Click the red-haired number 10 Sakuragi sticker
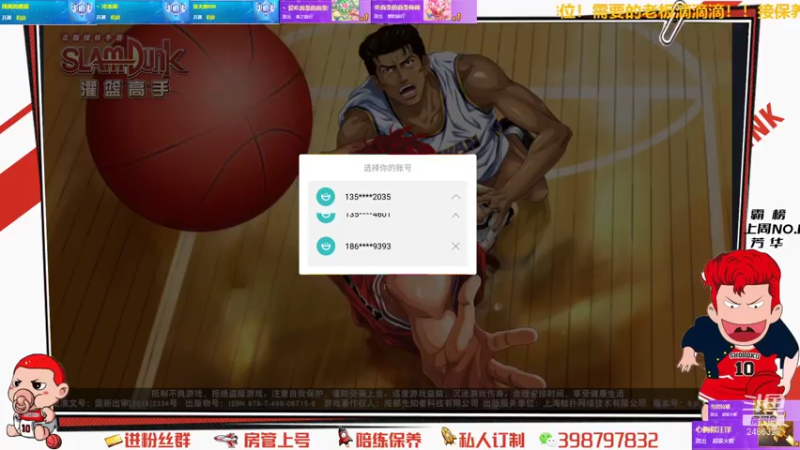This screenshot has width=800, height=450. click(740, 327)
